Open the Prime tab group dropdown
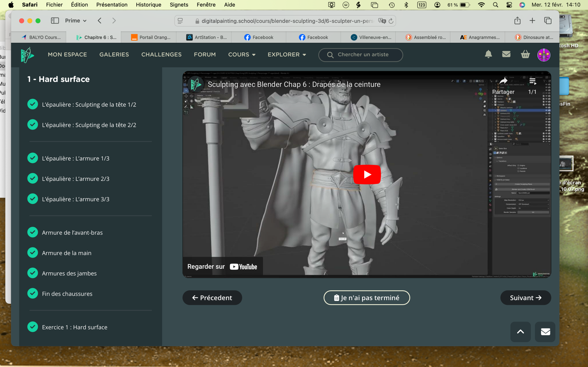Screen dimensions: 588x367 (75, 21)
